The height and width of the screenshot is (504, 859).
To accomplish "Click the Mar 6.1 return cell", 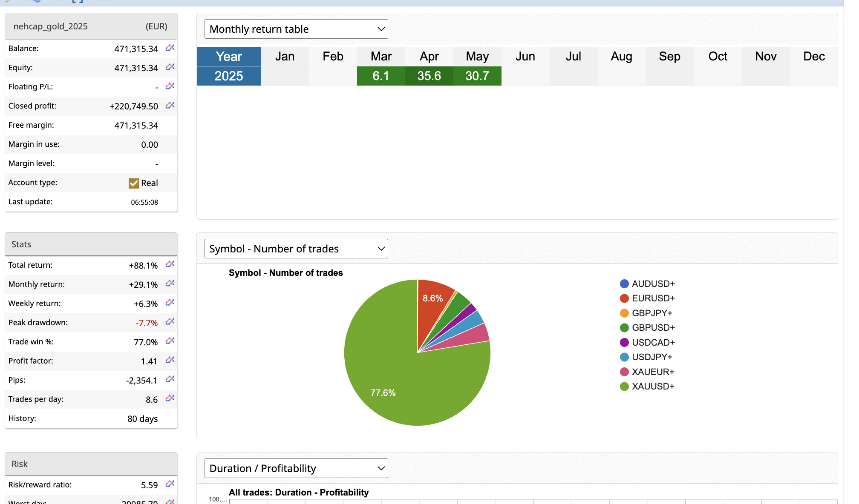I will pyautogui.click(x=380, y=76).
